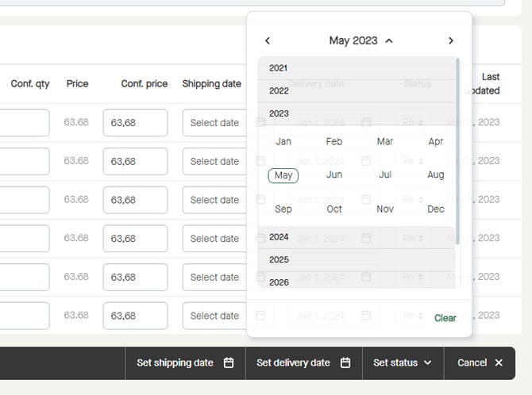
Task: Go to next month using right arrow
Action: (451, 40)
